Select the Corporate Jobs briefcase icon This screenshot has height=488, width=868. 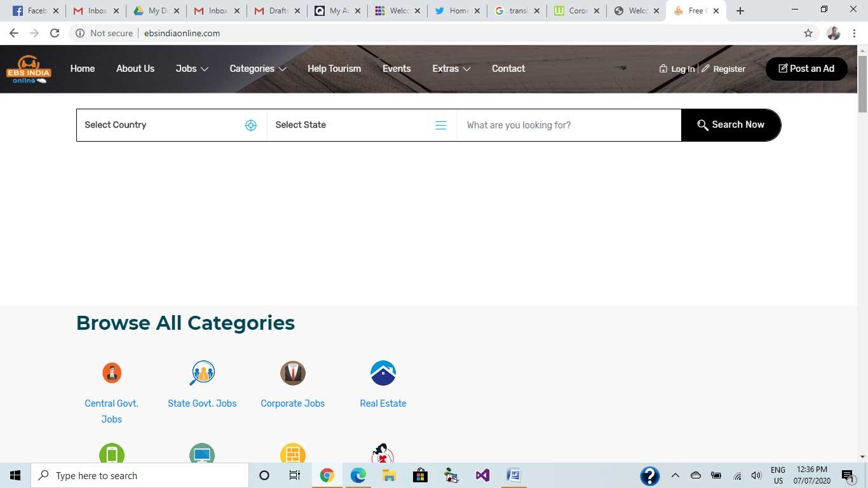pos(292,373)
